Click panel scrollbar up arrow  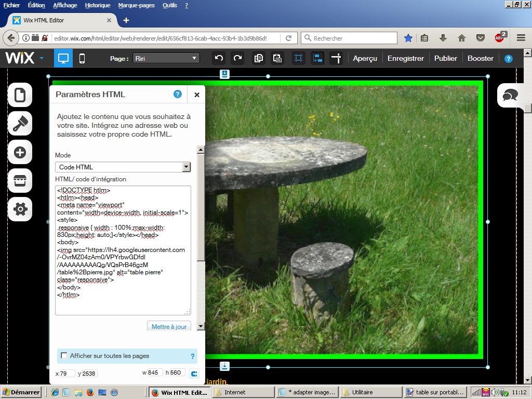[x=201, y=150]
